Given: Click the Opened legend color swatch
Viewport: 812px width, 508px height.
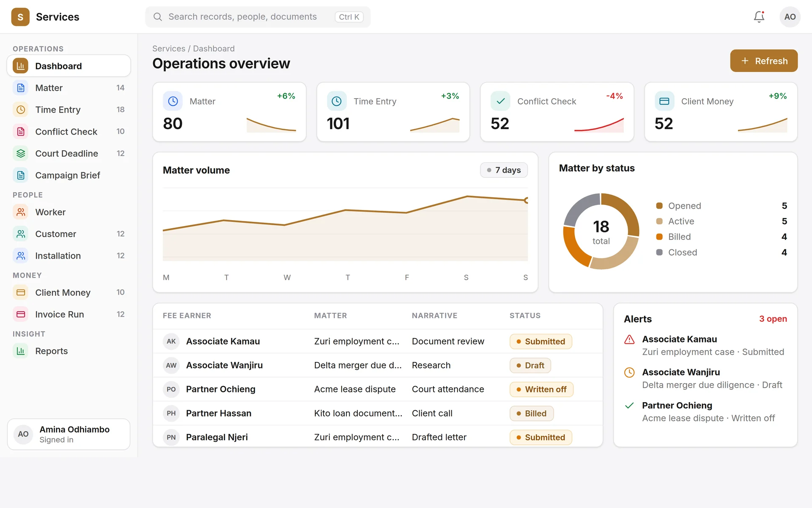Looking at the screenshot, I should [659, 206].
